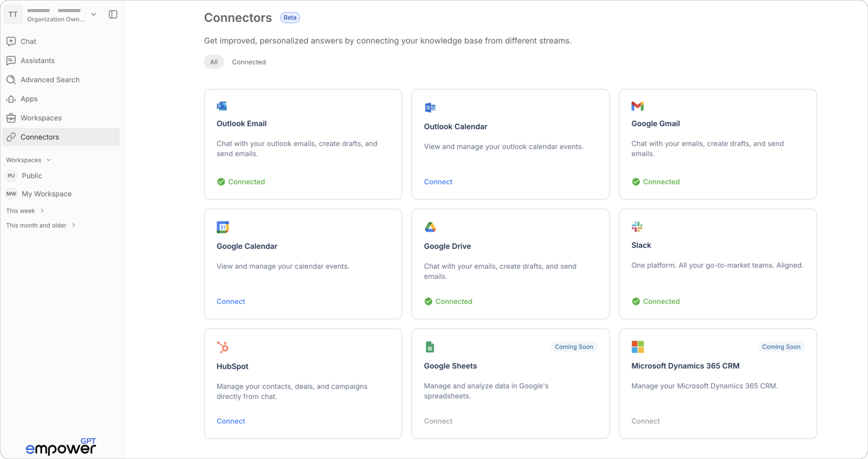
Task: Connect the Outlook Calendar connector
Action: [438, 182]
